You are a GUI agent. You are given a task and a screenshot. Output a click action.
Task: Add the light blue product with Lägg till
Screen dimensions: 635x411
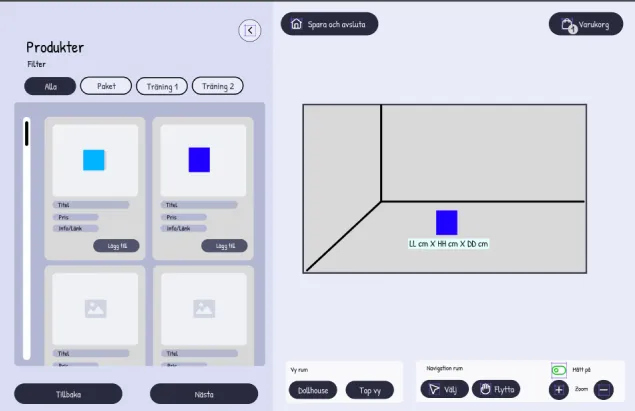(x=116, y=246)
